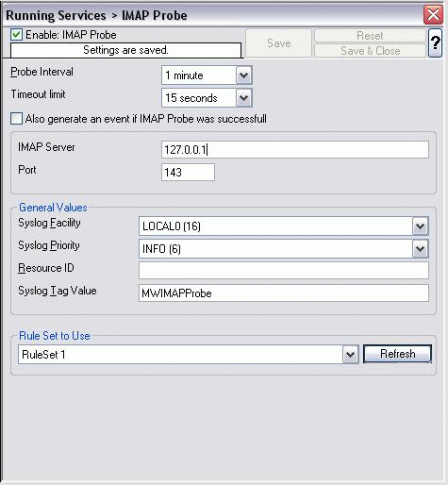Click the Refresh button
The width and height of the screenshot is (448, 485).
point(397,354)
